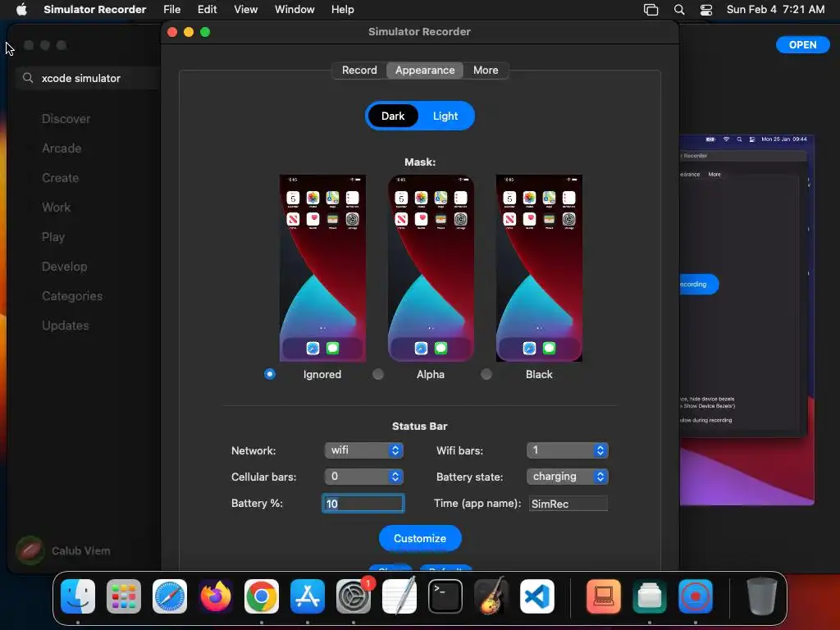Open Arcade in App Store sidebar
The width and height of the screenshot is (840, 630).
pyautogui.click(x=62, y=148)
